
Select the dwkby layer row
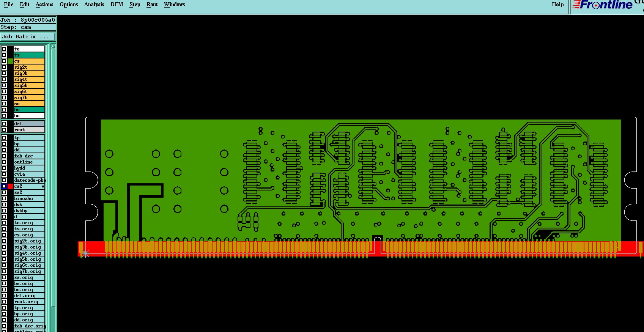click(x=29, y=211)
